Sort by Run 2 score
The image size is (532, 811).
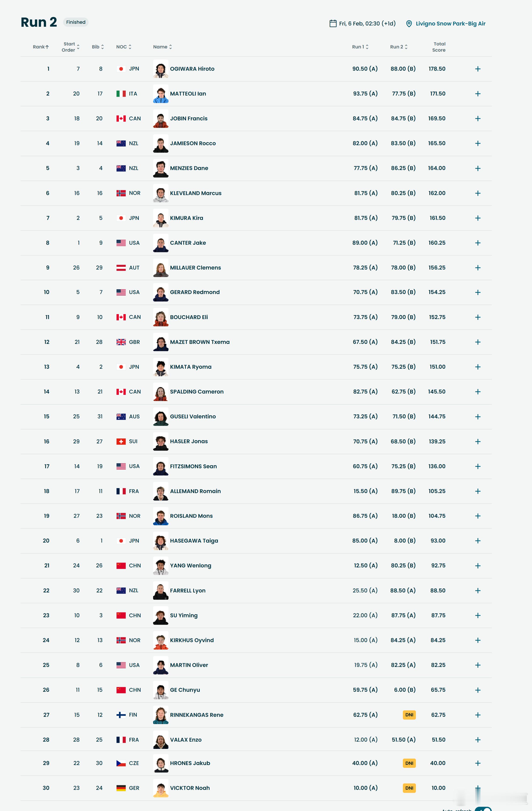tap(399, 47)
